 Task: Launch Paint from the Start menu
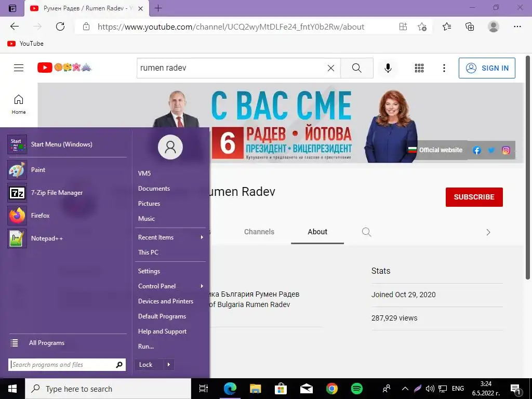tap(67, 170)
